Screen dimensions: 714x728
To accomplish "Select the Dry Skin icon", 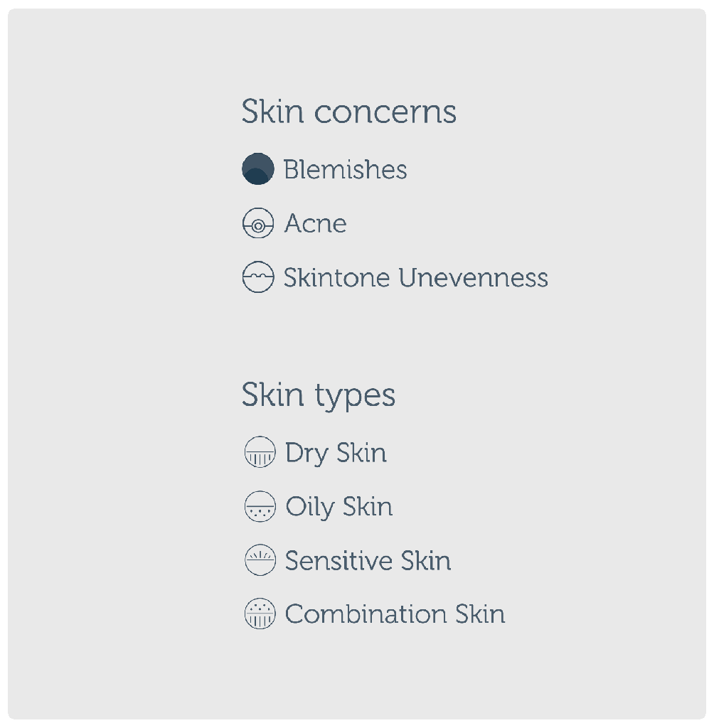I will 259,453.
